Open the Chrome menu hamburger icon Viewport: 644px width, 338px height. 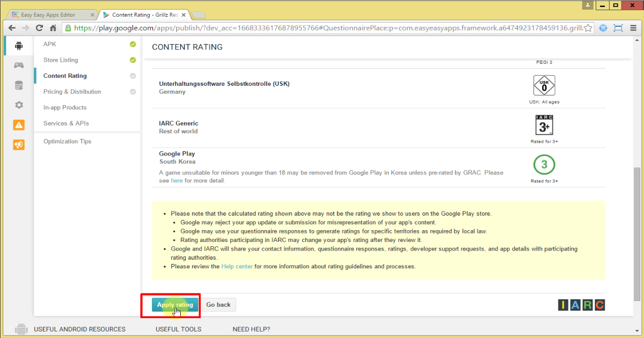633,28
